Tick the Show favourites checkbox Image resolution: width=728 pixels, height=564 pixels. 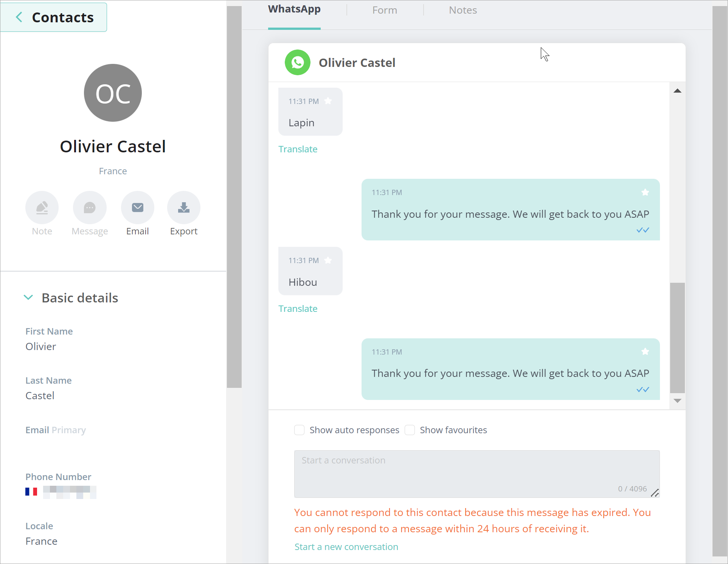click(x=410, y=430)
